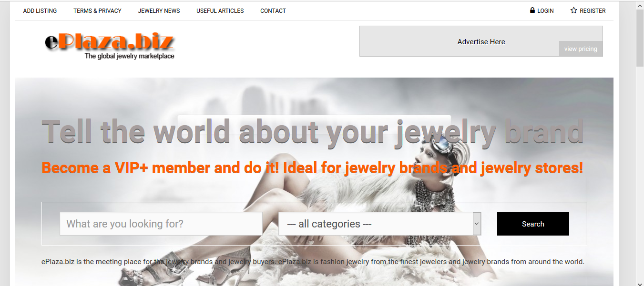The image size is (644, 286).
Task: Click the page scrollbar's down arrow
Action: [x=640, y=283]
